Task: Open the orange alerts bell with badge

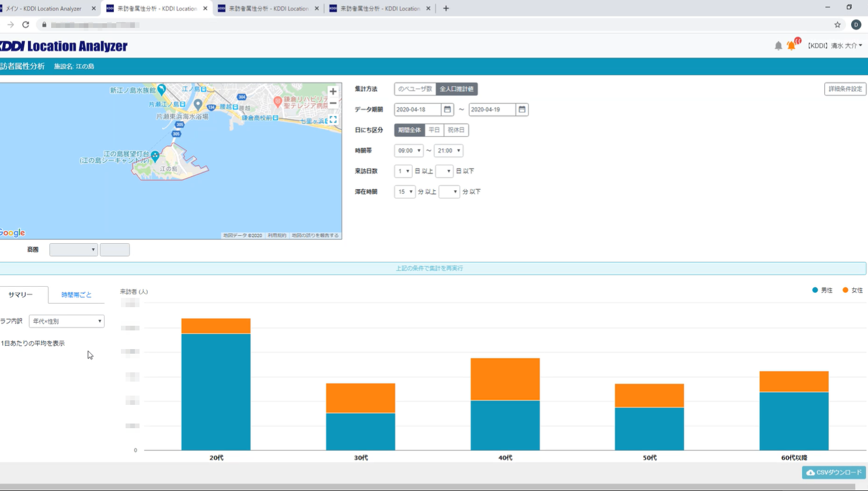Action: click(x=792, y=45)
